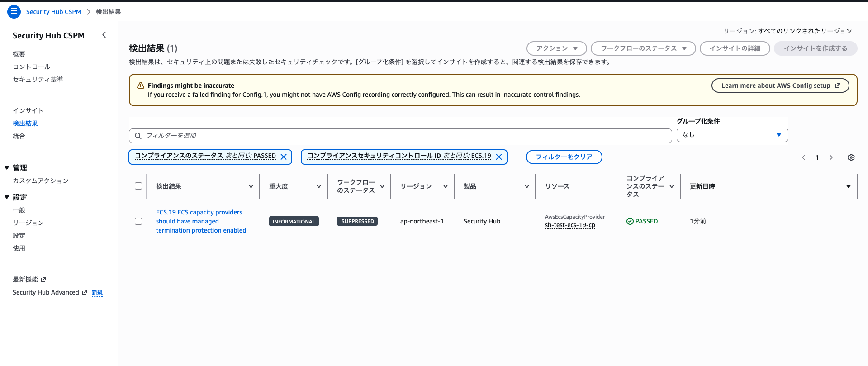Sort by 検出結果 column arrow
Image resolution: width=868 pixels, height=366 pixels.
251,186
